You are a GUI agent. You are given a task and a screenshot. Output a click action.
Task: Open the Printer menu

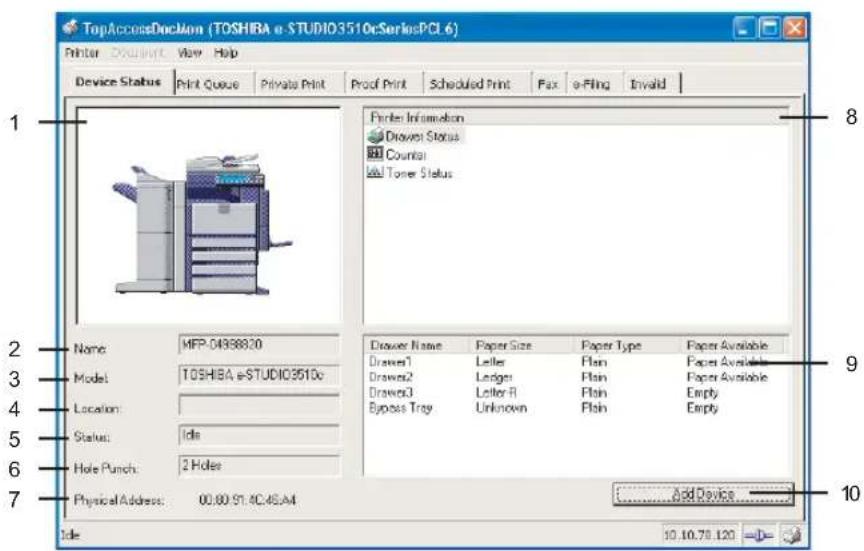[82, 53]
